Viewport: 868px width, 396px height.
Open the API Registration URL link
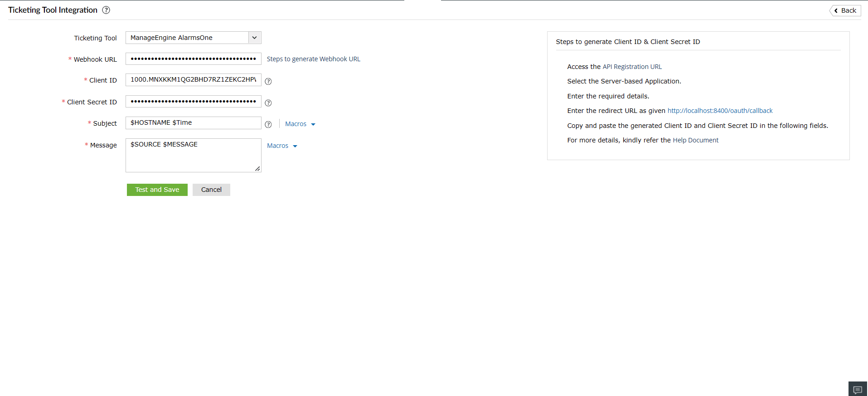click(x=632, y=67)
